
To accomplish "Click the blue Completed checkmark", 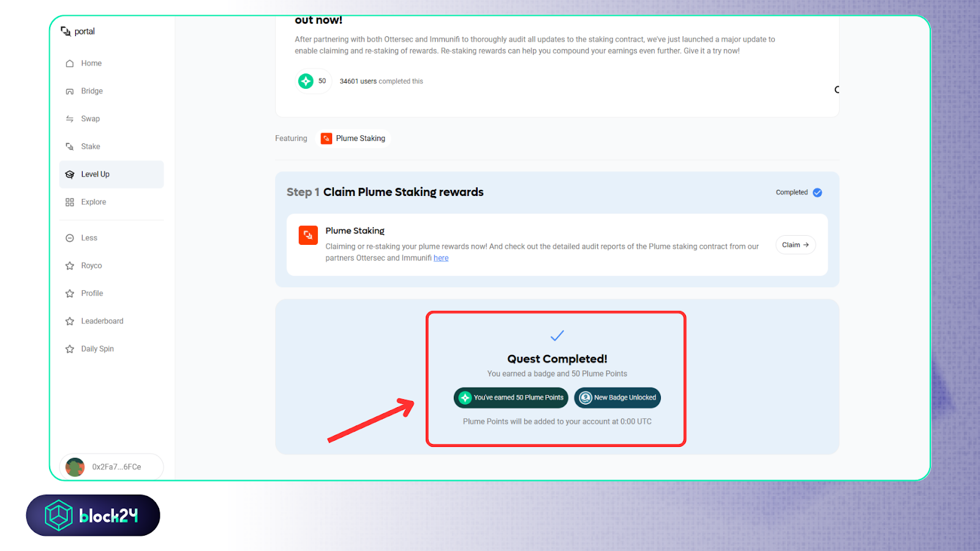I will coord(817,192).
